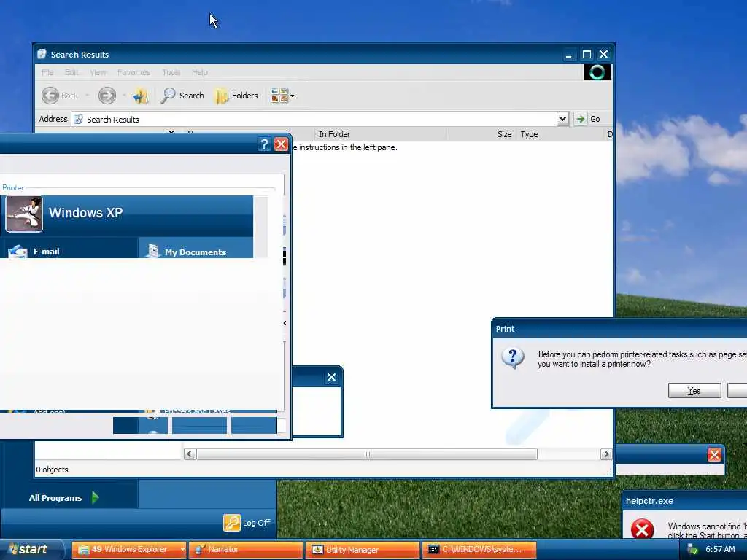The height and width of the screenshot is (560, 747).
Task: Sort by the Type column header
Action: 560,134
